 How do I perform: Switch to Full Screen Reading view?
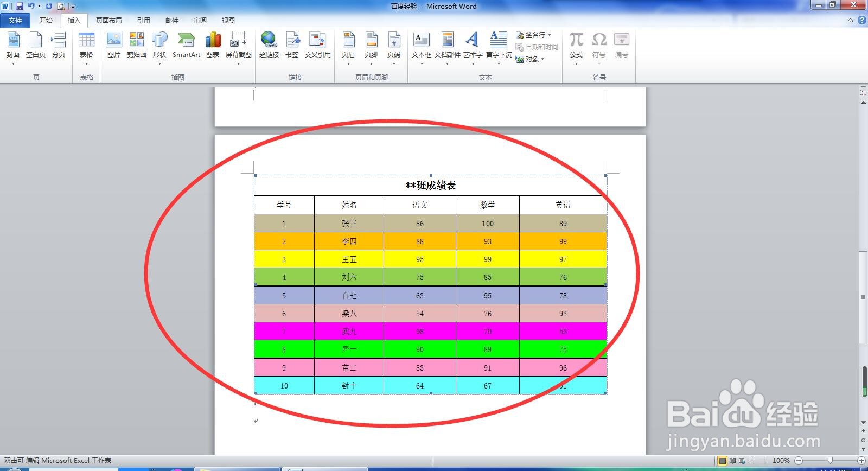(733, 461)
